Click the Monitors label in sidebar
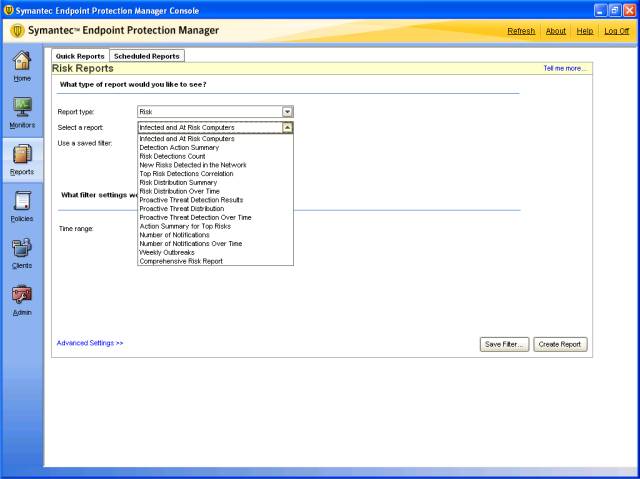The height and width of the screenshot is (479, 640). [22, 125]
